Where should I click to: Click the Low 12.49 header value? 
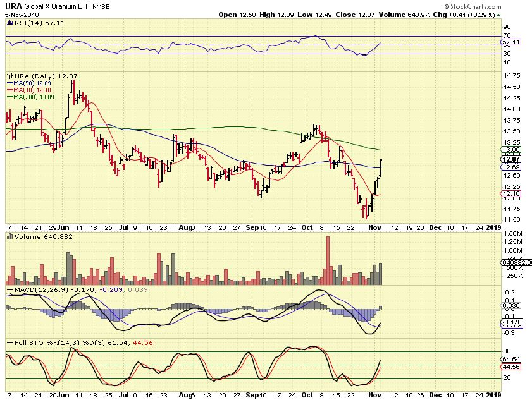click(314, 15)
